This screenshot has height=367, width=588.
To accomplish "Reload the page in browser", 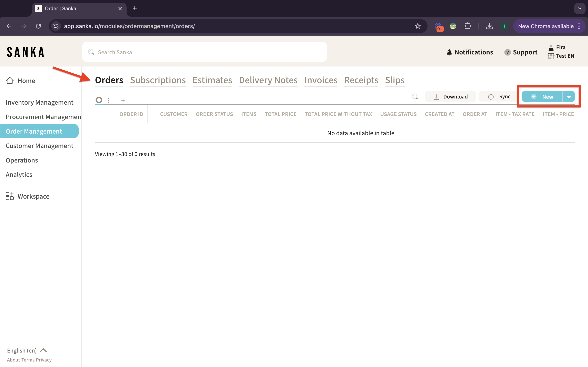I will tap(38, 26).
